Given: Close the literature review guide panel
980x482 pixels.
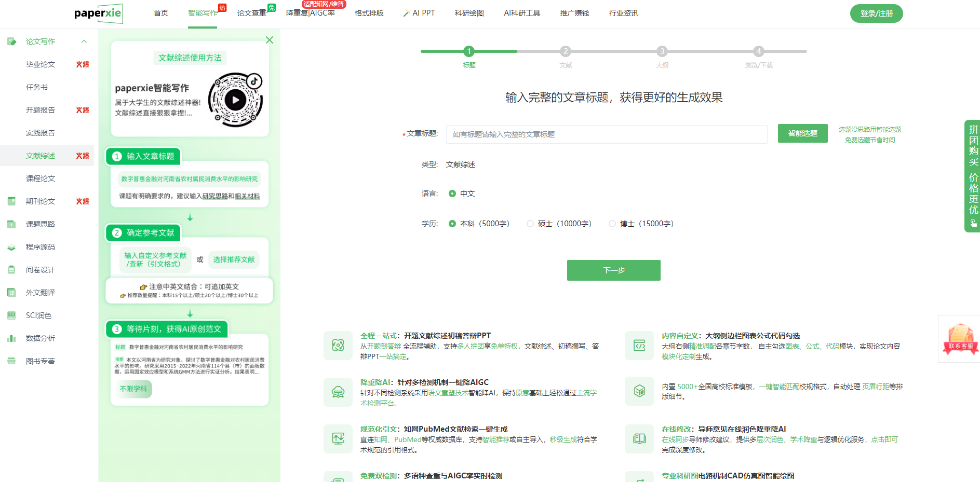Looking at the screenshot, I should point(269,40).
